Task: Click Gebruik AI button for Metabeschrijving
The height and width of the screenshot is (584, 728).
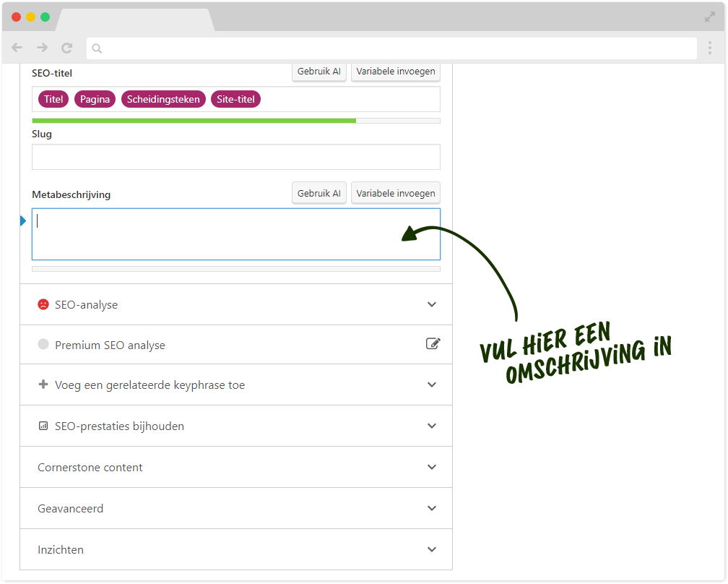Action: (x=319, y=193)
